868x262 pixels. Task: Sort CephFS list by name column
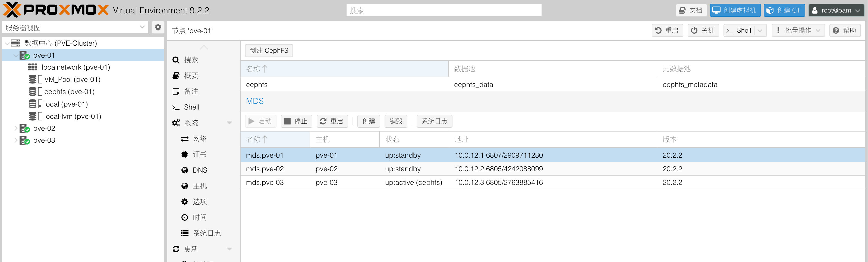coord(344,69)
